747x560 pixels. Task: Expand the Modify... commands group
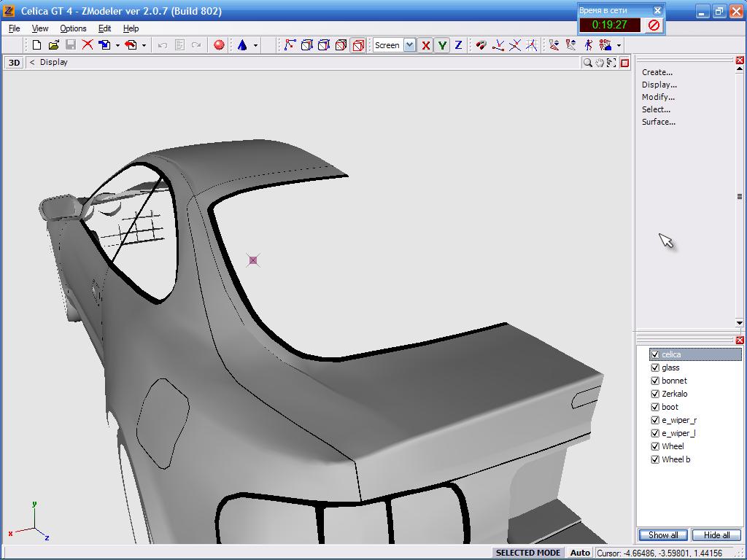tap(658, 97)
